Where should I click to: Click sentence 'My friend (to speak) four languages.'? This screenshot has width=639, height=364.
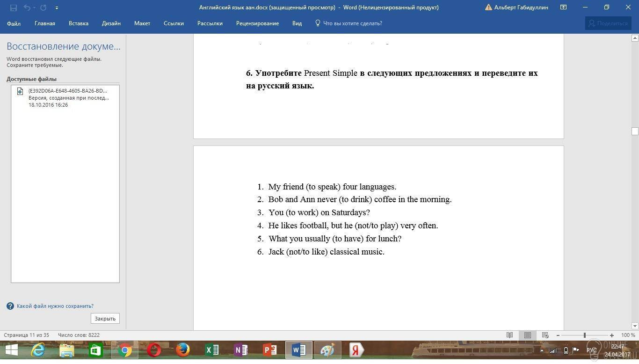point(332,187)
